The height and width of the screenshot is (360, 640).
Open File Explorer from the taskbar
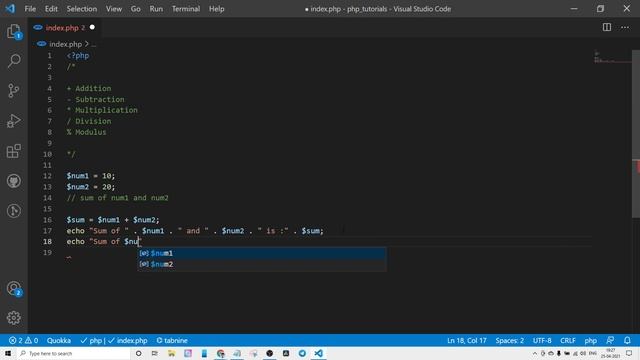(171, 353)
